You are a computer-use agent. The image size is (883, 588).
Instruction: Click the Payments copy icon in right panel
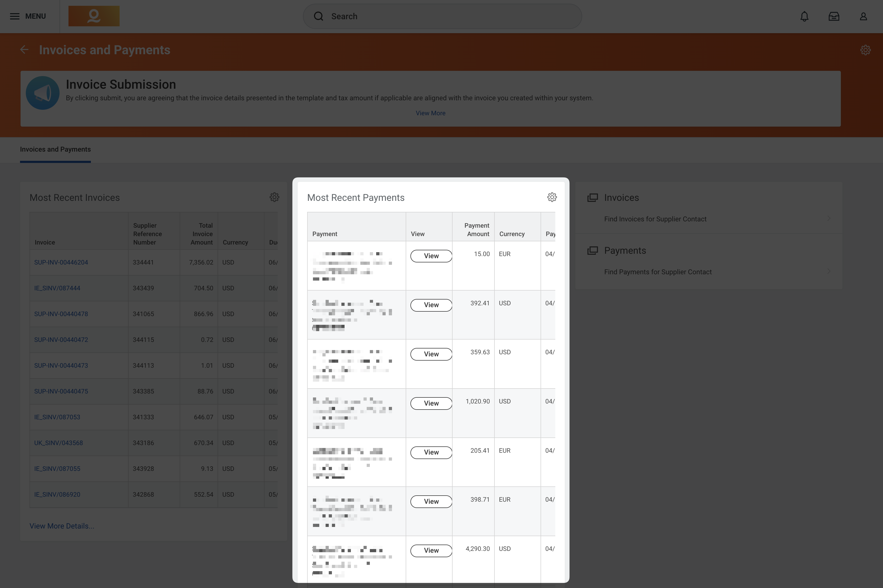click(593, 250)
